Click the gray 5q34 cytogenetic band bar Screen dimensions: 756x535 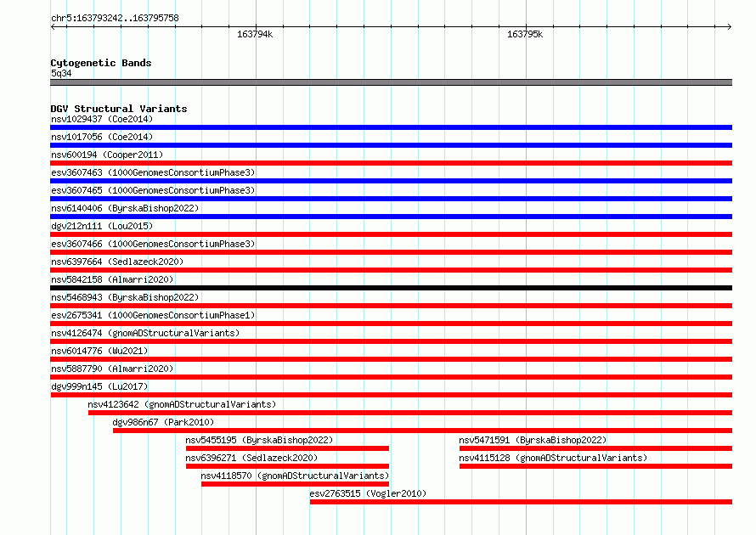391,82
